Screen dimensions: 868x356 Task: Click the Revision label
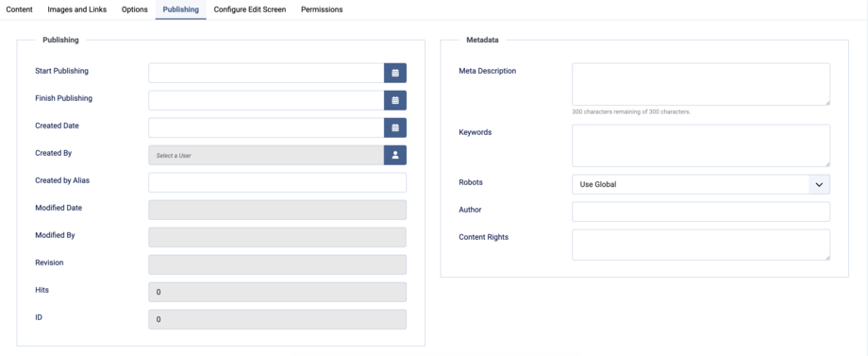click(49, 263)
